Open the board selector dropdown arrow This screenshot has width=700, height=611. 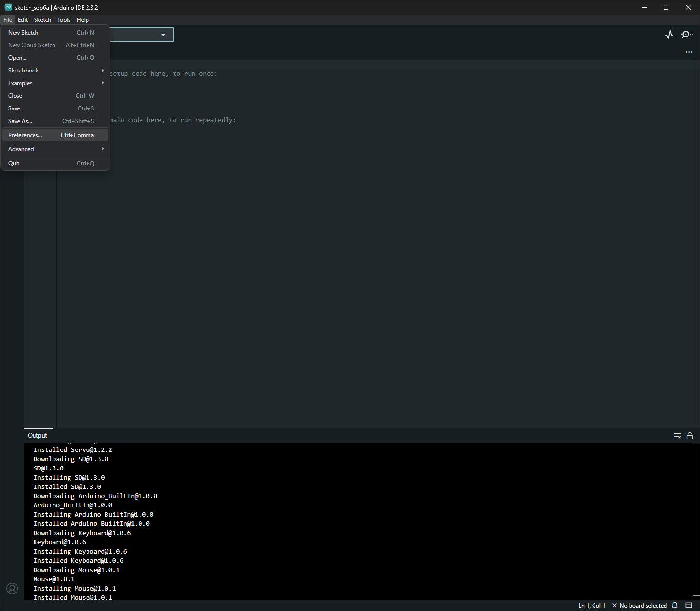coord(163,35)
